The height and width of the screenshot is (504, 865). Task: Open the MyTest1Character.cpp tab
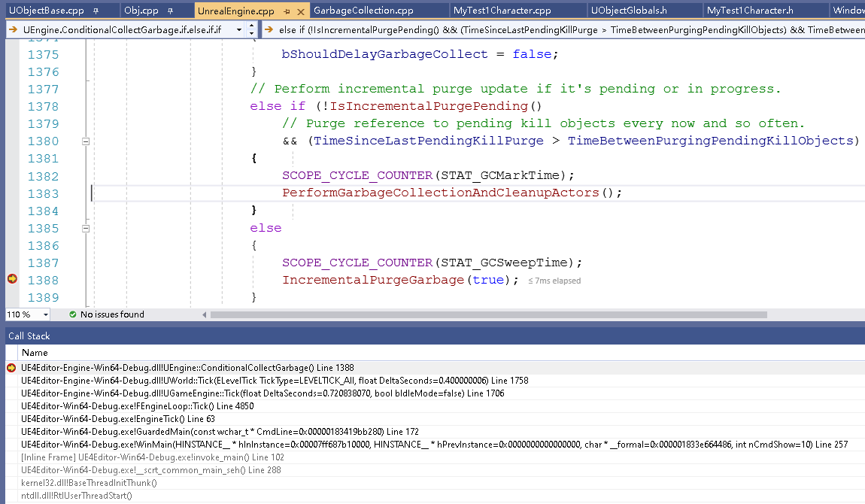[x=502, y=11]
